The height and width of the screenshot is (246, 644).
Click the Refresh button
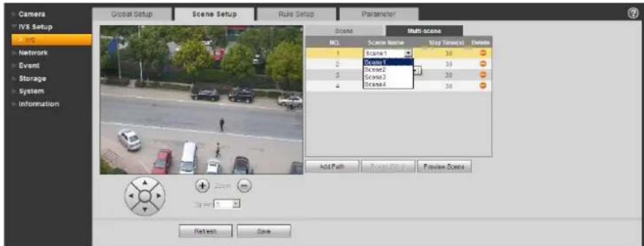coord(205,231)
